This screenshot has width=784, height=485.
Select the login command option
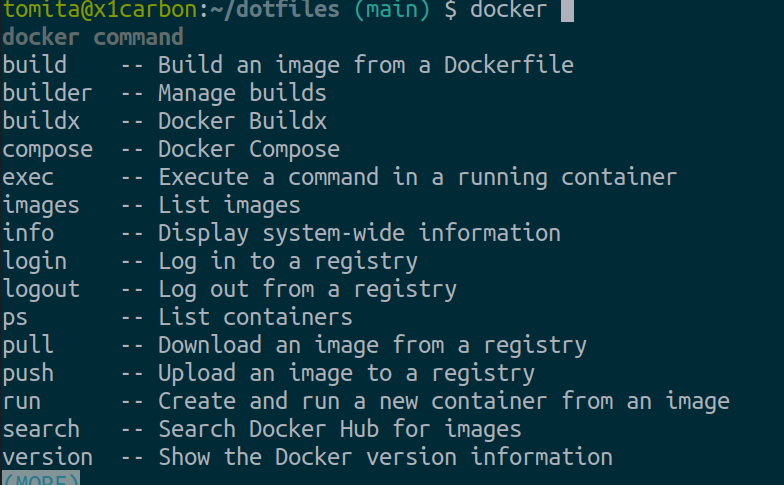coord(34,262)
